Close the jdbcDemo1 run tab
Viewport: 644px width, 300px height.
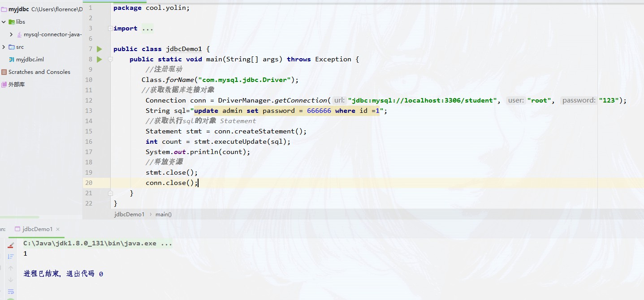tap(58, 229)
